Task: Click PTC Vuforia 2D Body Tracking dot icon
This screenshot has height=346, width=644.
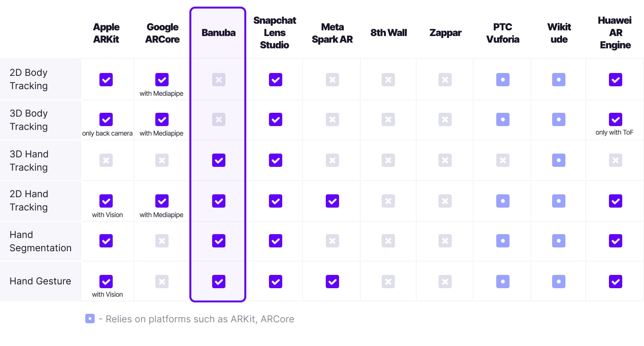Action: pos(502,80)
